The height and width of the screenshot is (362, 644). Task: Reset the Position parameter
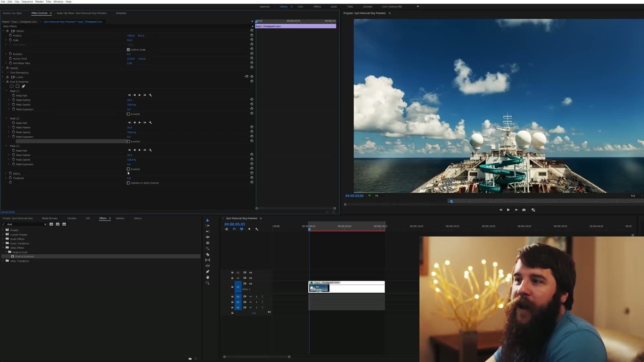(x=252, y=35)
